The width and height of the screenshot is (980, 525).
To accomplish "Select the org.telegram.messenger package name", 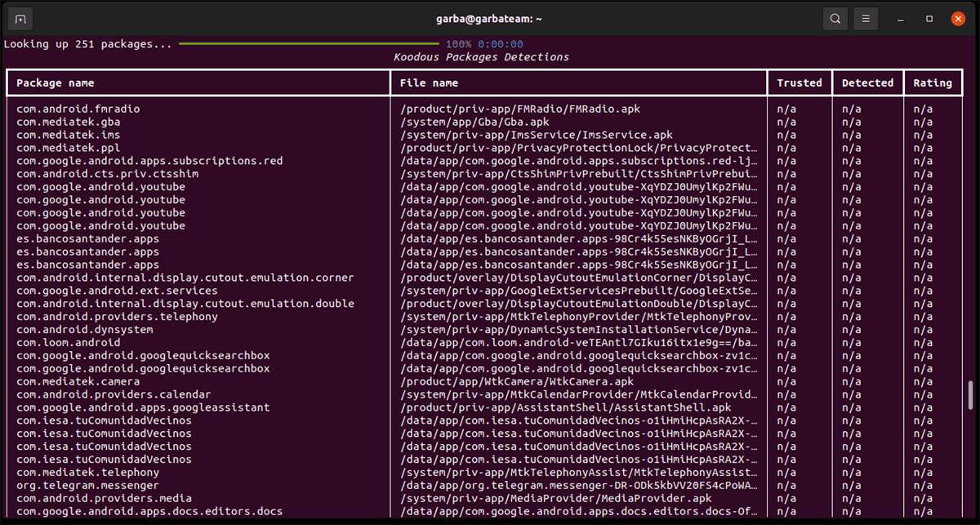I will tap(87, 485).
